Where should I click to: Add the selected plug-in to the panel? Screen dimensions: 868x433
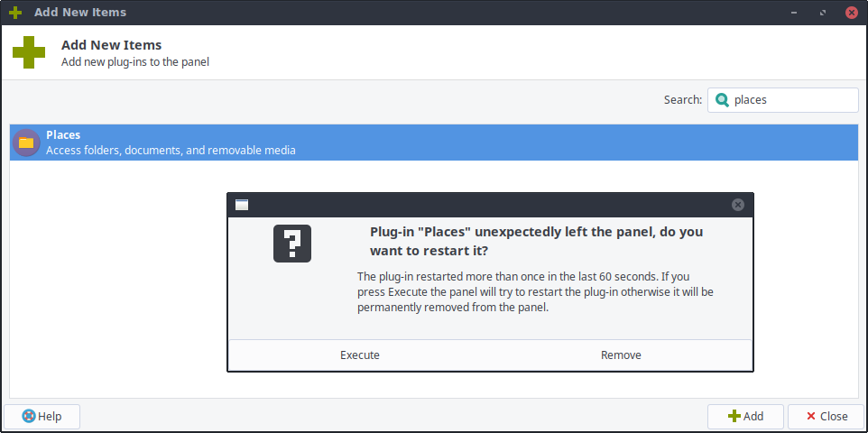(x=745, y=417)
